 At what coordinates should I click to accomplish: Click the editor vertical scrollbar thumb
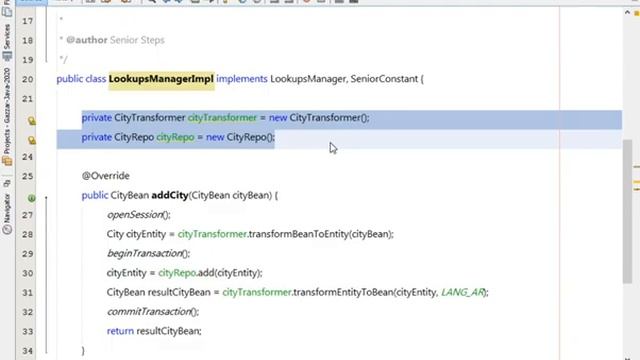(627, 211)
